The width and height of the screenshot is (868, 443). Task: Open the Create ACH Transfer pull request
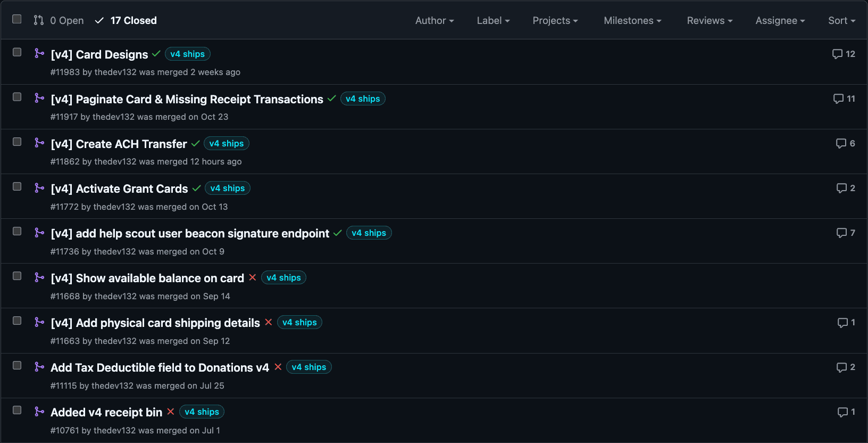coord(119,144)
